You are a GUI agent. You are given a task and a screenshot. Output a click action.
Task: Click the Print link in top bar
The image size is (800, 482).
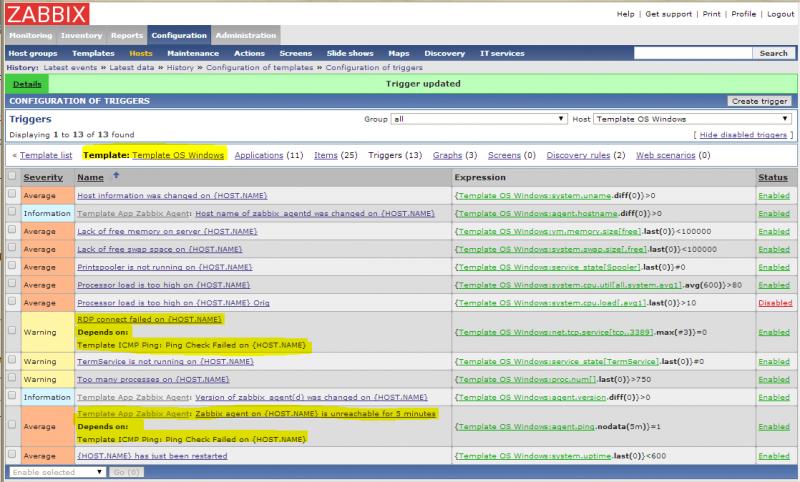(x=711, y=14)
